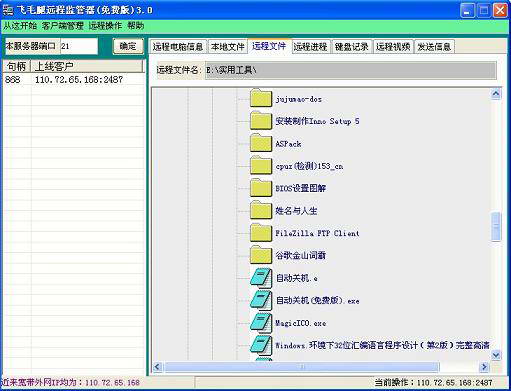Open the 帮助 menu
Screen dimensions: 511x391
click(x=136, y=26)
